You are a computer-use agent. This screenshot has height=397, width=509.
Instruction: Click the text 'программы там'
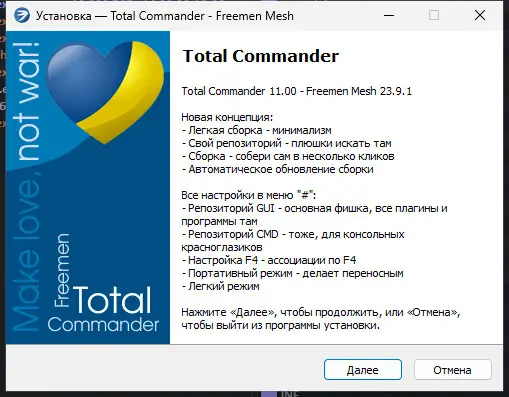[x=219, y=221]
